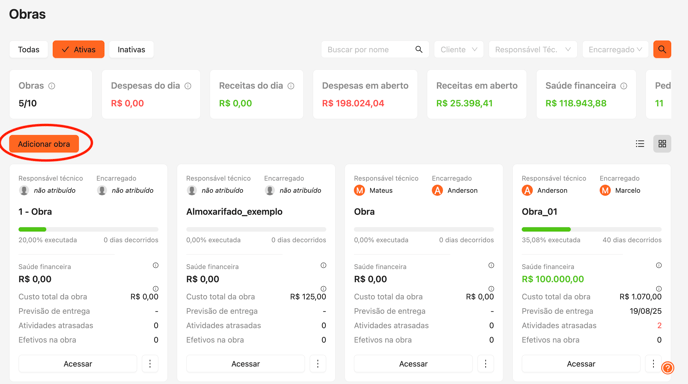
Task: Click 35,08% executada on Obra_01
Action: [x=551, y=240]
